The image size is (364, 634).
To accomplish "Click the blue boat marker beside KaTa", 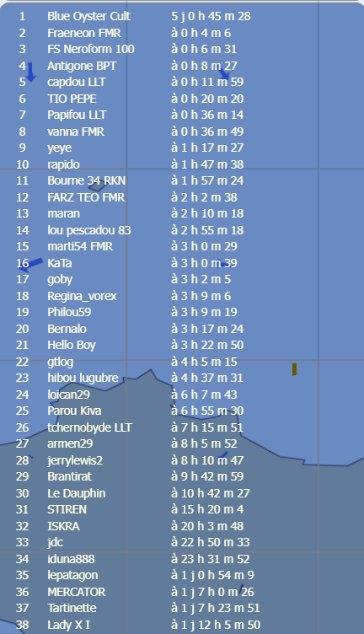I will [31, 264].
